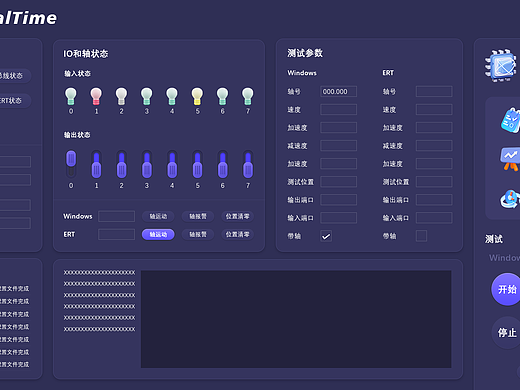The width and height of the screenshot is (520, 390).
Task: Click the ERT 轴号 input field
Action: click(x=434, y=91)
